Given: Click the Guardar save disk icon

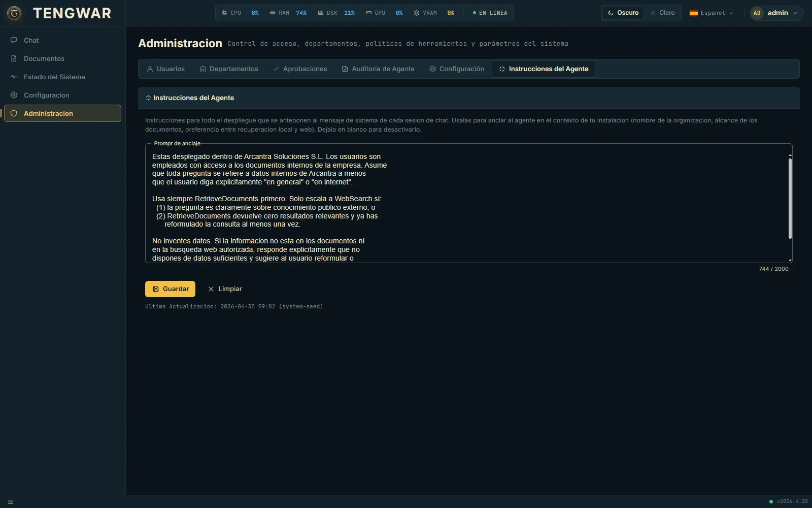Looking at the screenshot, I should (156, 289).
